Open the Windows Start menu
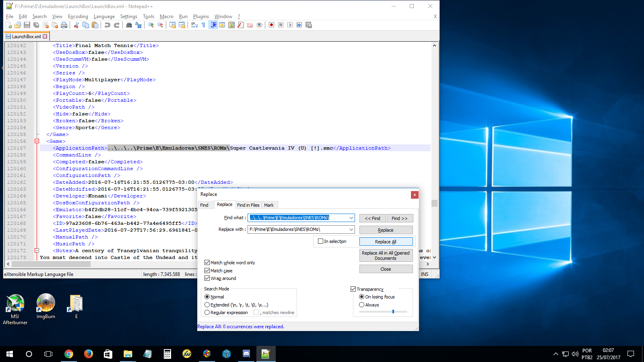Image resolution: width=644 pixels, height=362 pixels. tap(10, 354)
